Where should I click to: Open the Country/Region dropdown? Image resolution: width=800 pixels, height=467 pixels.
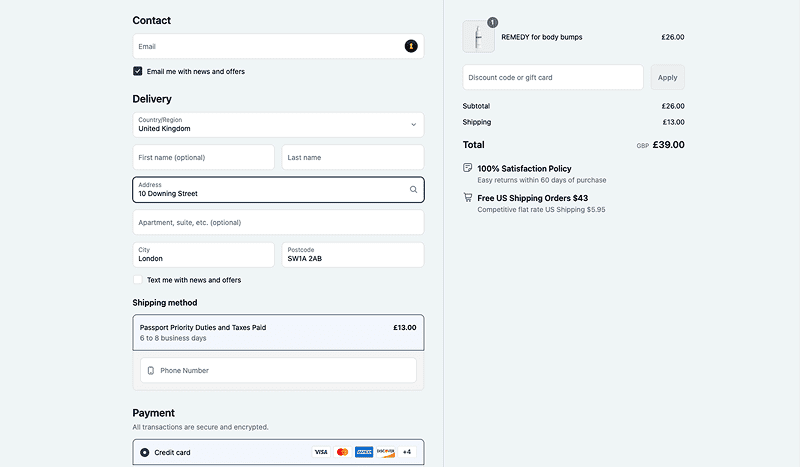pyautogui.click(x=278, y=125)
